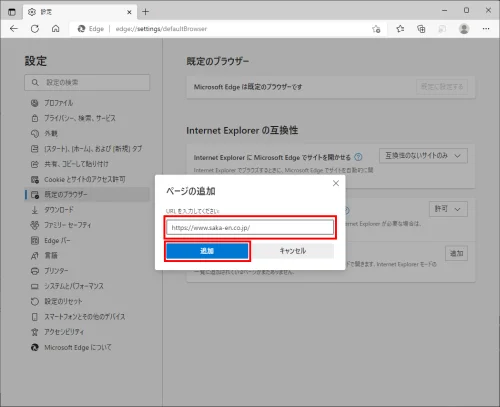500x407 pixels.
Task: Click the 追加 button in settings page
Action: pyautogui.click(x=456, y=254)
